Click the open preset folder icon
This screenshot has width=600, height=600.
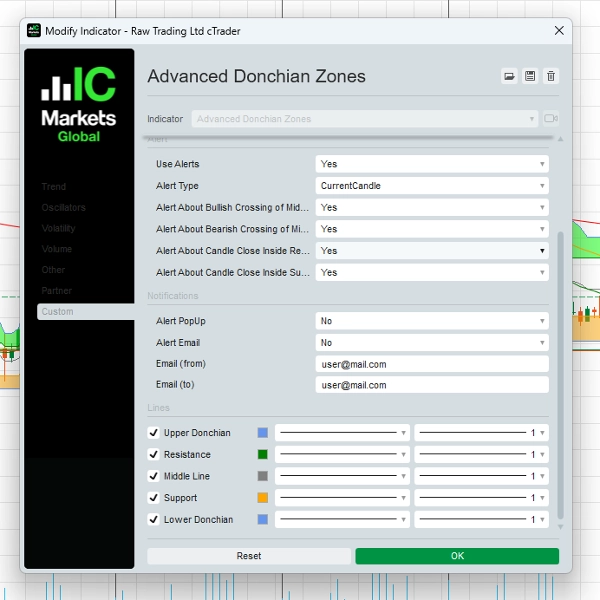[509, 76]
